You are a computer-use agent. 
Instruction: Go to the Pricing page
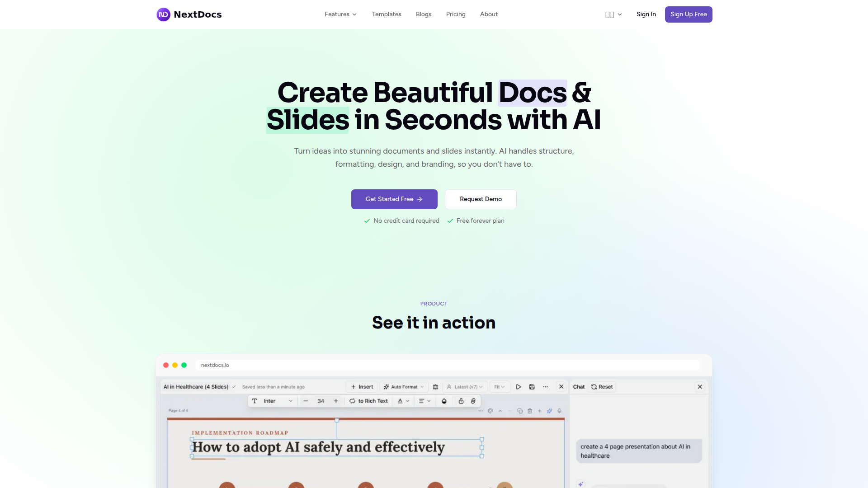point(455,14)
